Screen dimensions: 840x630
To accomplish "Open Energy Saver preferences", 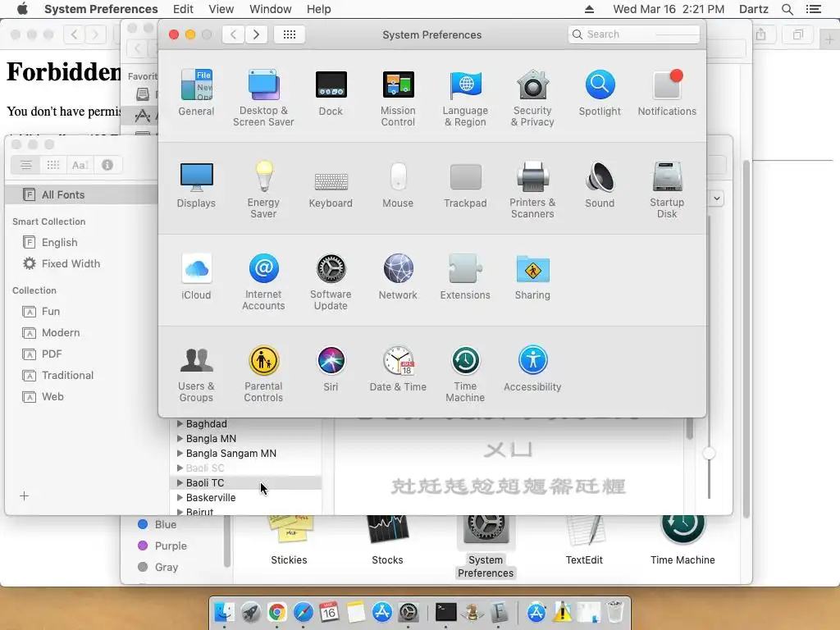I will tap(263, 189).
